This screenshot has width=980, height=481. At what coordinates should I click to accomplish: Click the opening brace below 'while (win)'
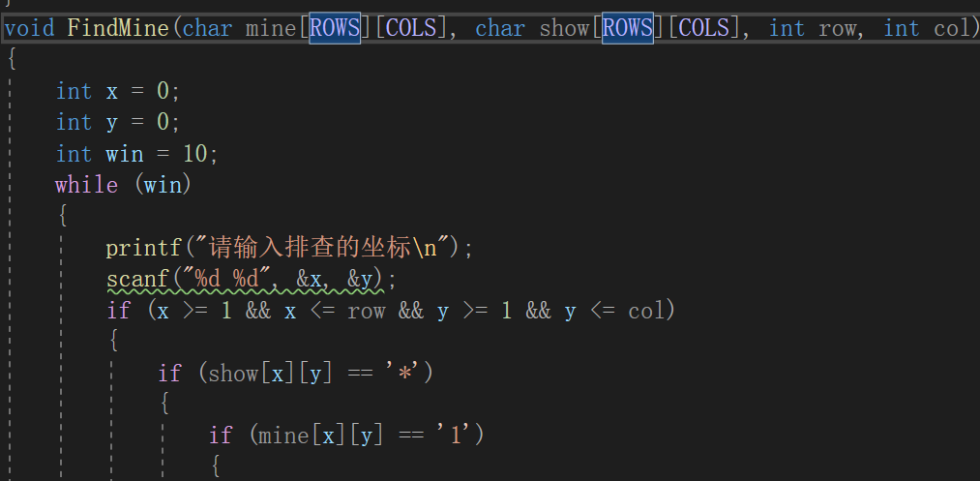coord(63,217)
